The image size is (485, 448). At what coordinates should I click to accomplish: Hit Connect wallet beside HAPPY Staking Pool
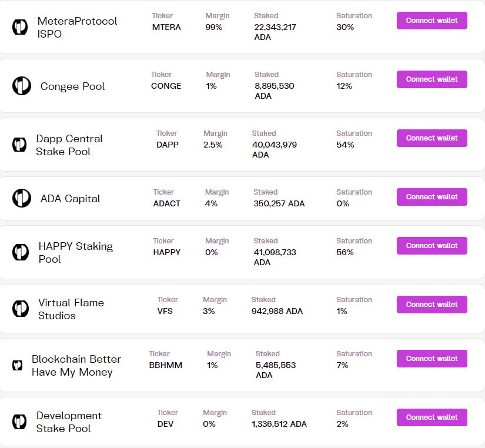pyautogui.click(x=432, y=246)
